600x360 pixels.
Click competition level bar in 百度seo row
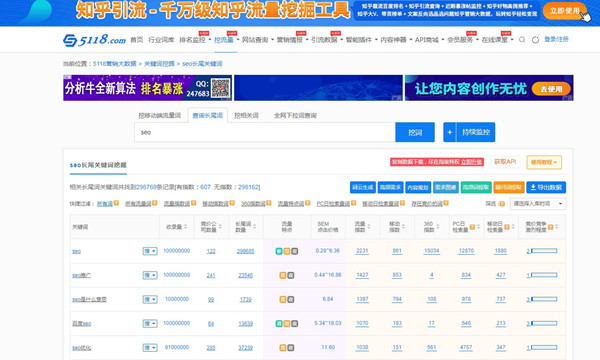(544, 324)
